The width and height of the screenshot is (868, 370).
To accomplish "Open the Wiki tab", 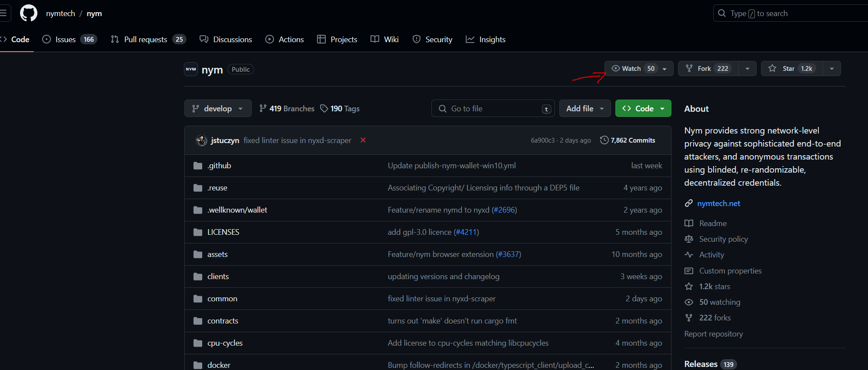I will (x=384, y=39).
